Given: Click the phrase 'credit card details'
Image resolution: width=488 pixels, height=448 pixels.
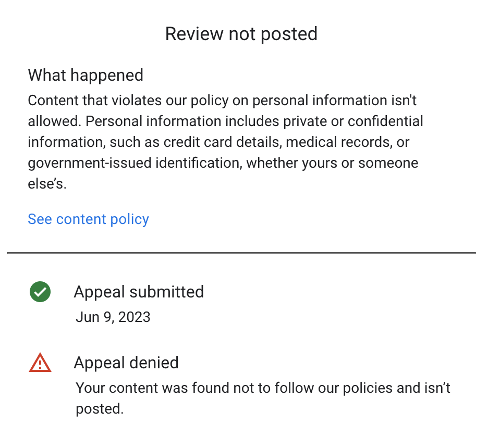Looking at the screenshot, I should tap(223, 142).
